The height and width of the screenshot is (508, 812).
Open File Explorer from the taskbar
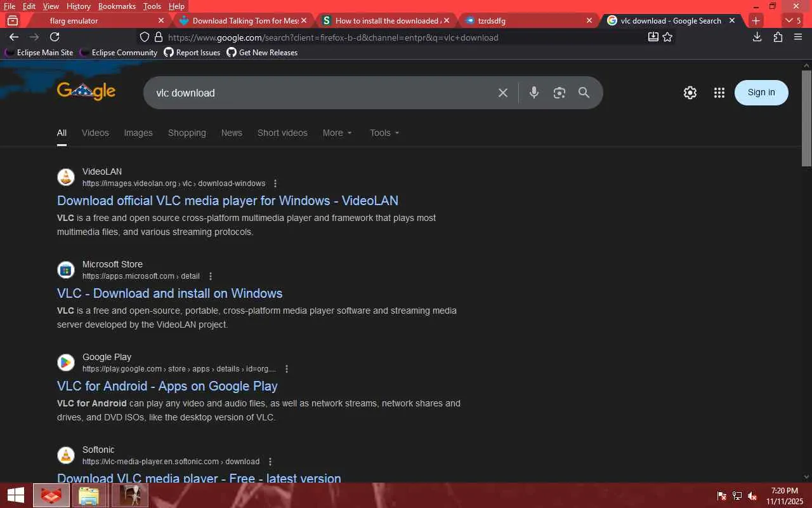[x=90, y=495]
